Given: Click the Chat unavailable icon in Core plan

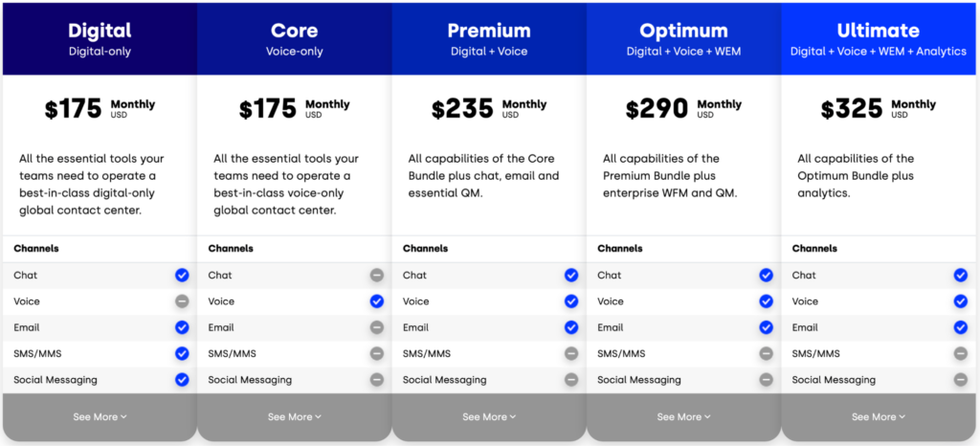Looking at the screenshot, I should tap(376, 276).
